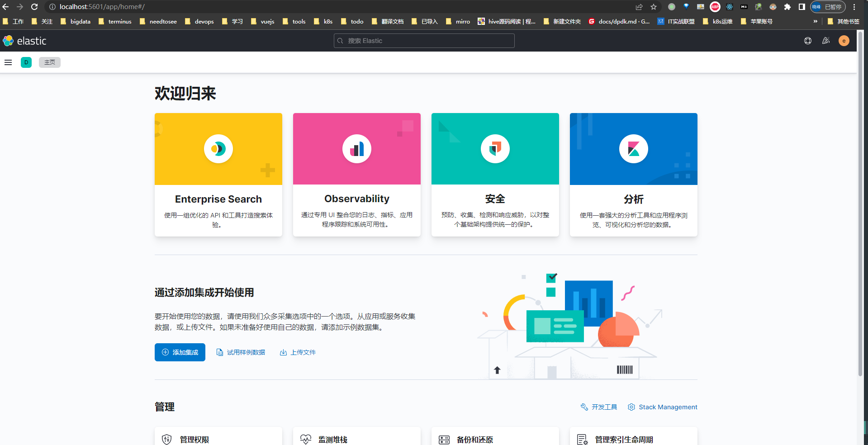868x445 pixels.
Task: Open the help menu lifebuoy icon
Action: [808, 41]
